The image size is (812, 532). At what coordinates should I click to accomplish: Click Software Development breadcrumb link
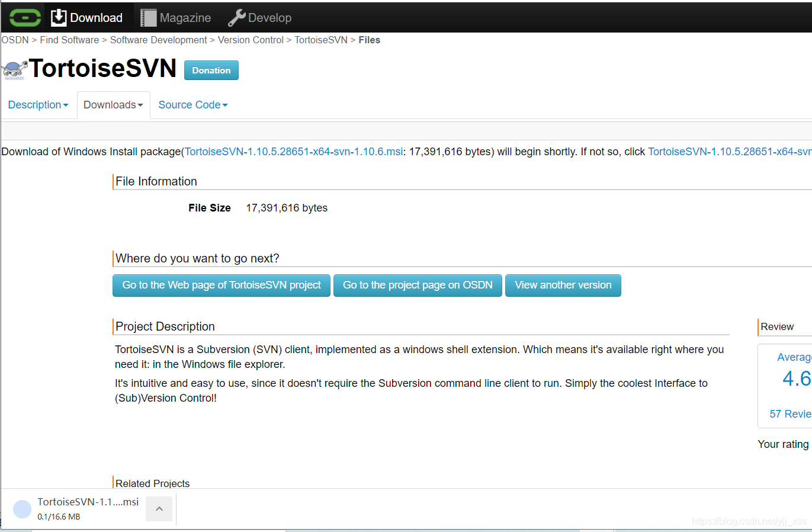(x=159, y=40)
